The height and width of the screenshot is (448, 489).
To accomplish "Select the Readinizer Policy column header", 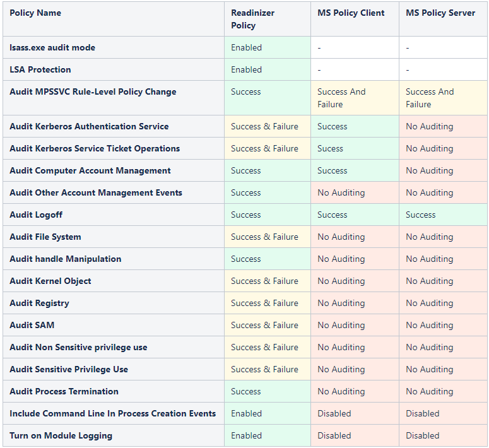I will pyautogui.click(x=252, y=19).
